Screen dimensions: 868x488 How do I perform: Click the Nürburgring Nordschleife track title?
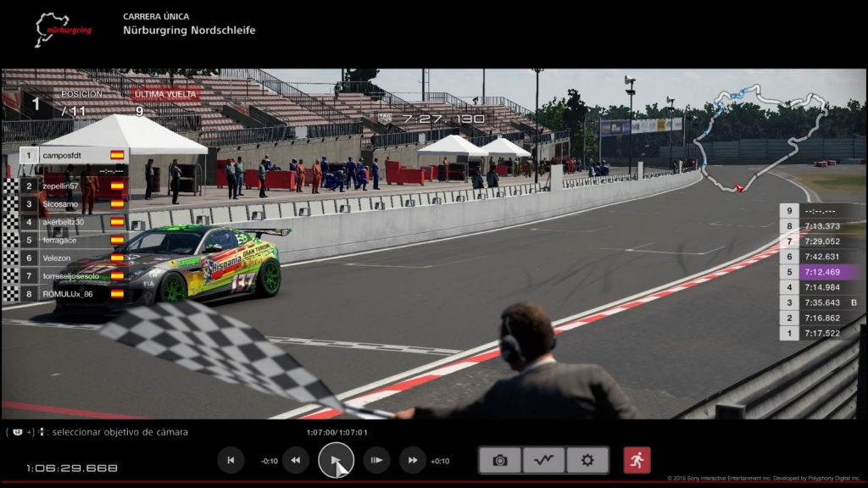tap(189, 30)
